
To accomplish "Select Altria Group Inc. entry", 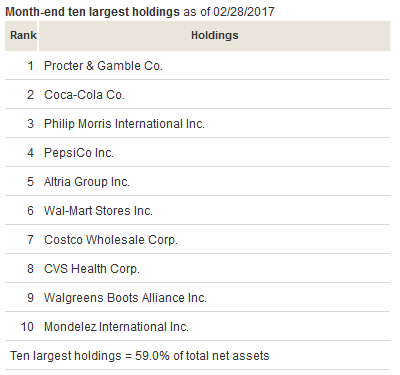I will click(87, 182).
